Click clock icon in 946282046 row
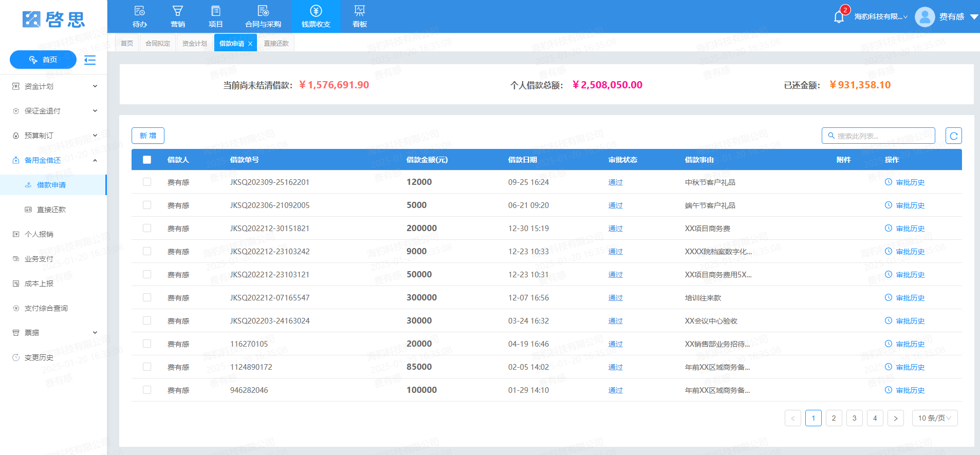Viewport: 980px width, 455px height. pos(889,390)
